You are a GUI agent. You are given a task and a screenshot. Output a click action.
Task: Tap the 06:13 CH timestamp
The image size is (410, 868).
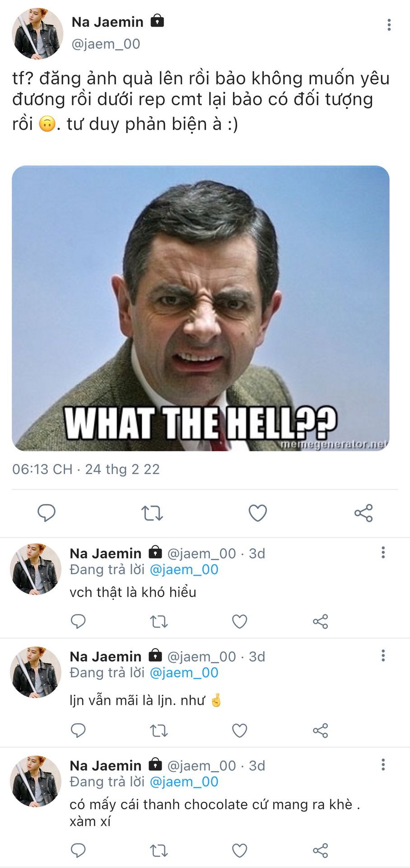coord(42,469)
